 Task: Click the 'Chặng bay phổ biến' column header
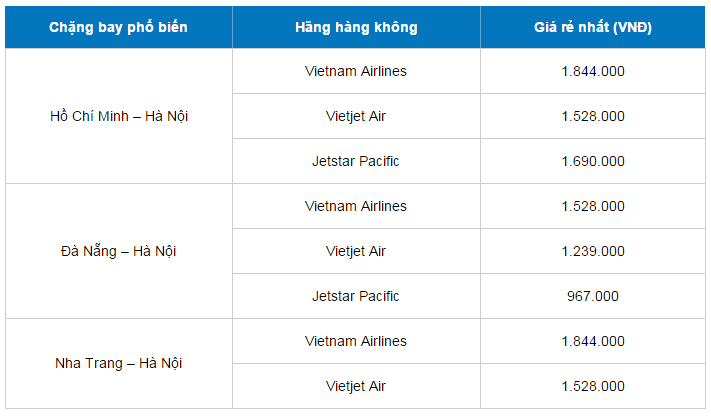pos(118,27)
